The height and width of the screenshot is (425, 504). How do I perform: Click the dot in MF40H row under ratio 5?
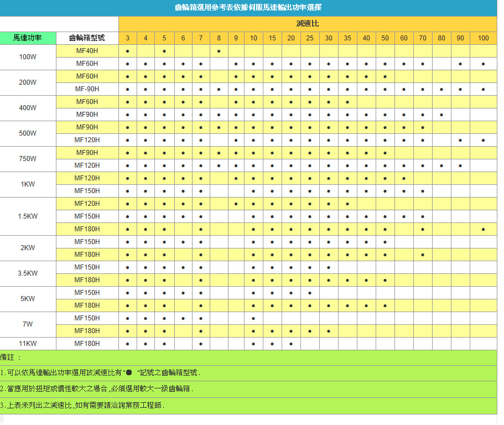(164, 51)
